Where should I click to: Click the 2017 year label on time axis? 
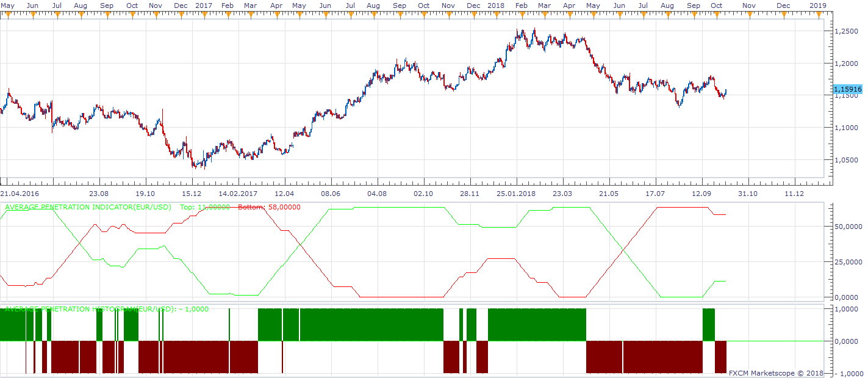pyautogui.click(x=204, y=5)
